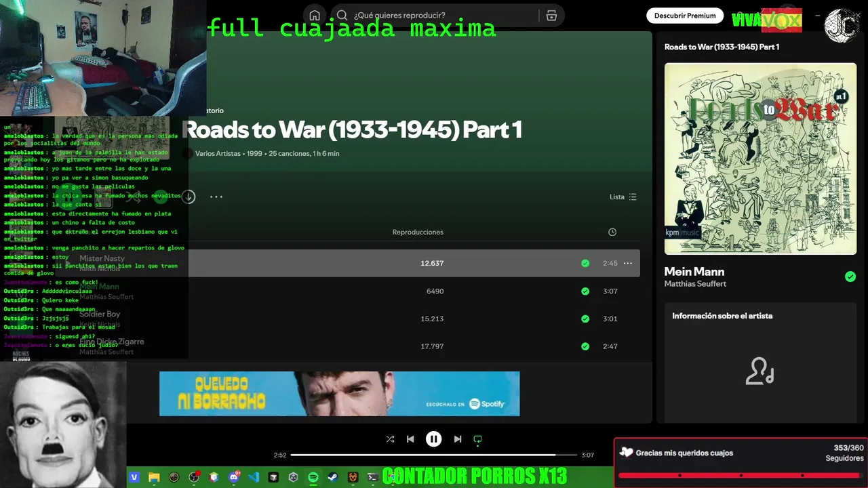Open the album more-options ellipsis
Screen dimensions: 868x488
point(216,197)
